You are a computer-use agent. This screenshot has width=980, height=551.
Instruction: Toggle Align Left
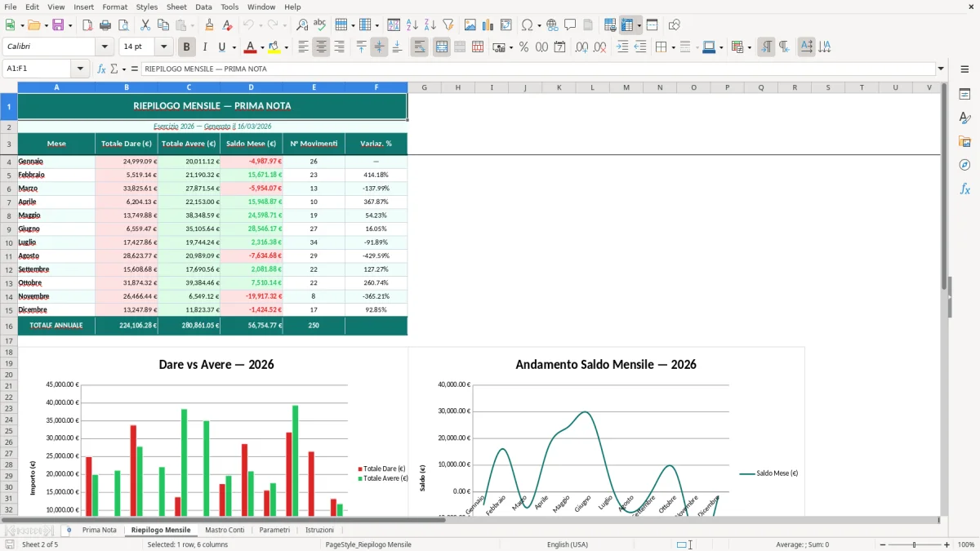click(303, 47)
